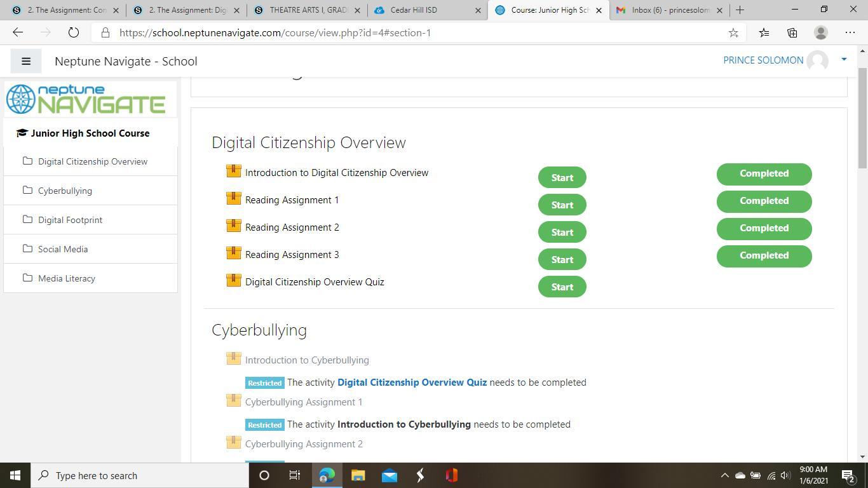Select Cyberbullying in the sidebar
Screen dimensions: 868x488
[x=65, y=191]
